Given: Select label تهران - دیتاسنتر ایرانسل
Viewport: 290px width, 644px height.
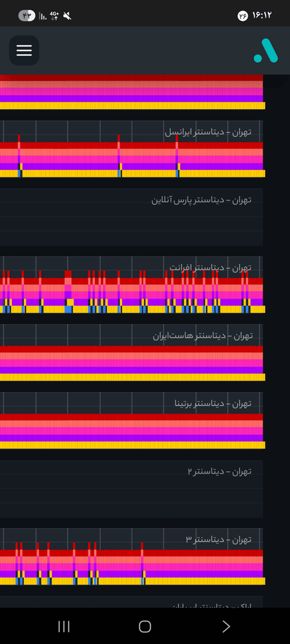Looking at the screenshot, I should coord(208,132).
